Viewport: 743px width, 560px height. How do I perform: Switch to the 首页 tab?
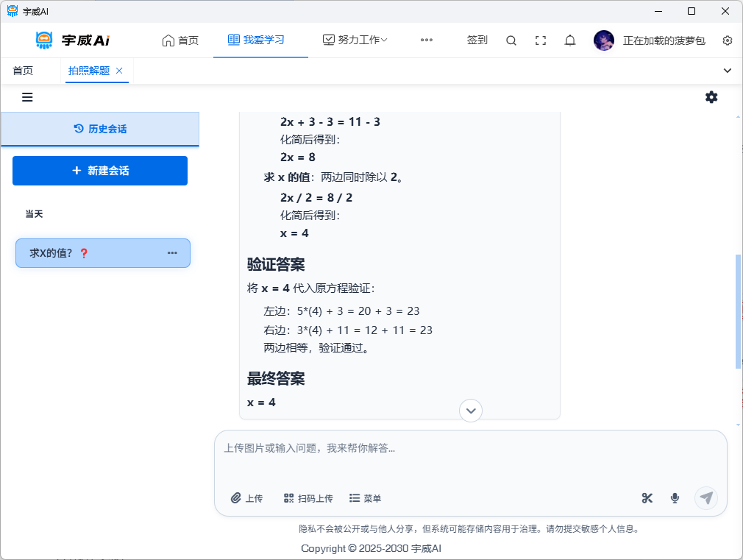23,71
